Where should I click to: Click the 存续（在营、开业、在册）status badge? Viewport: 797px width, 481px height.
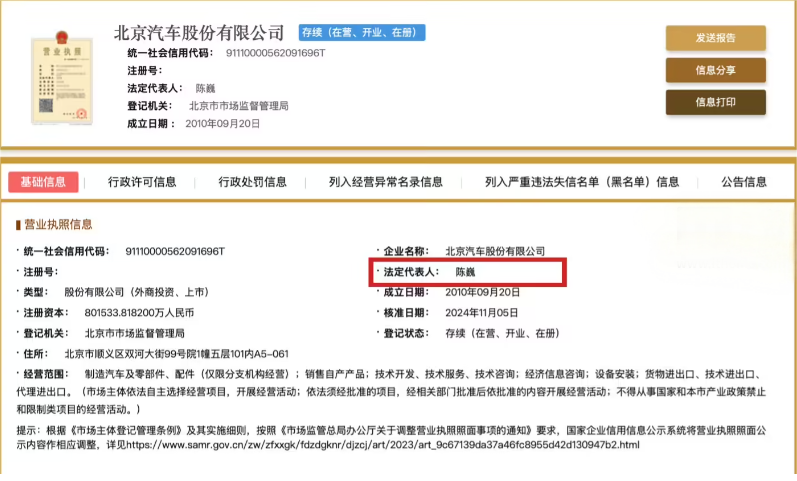(x=362, y=33)
